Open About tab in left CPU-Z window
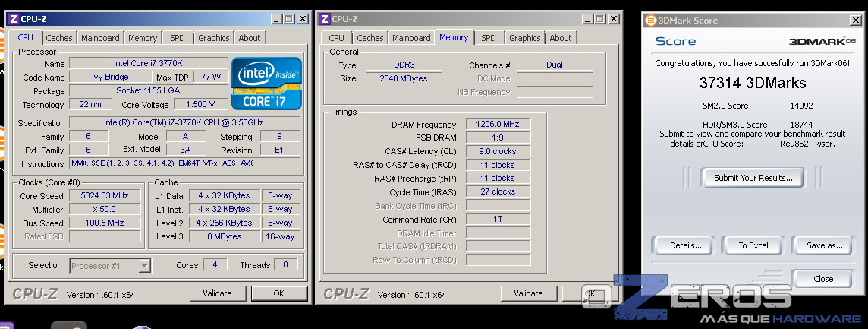This screenshot has width=868, height=329. (x=249, y=38)
